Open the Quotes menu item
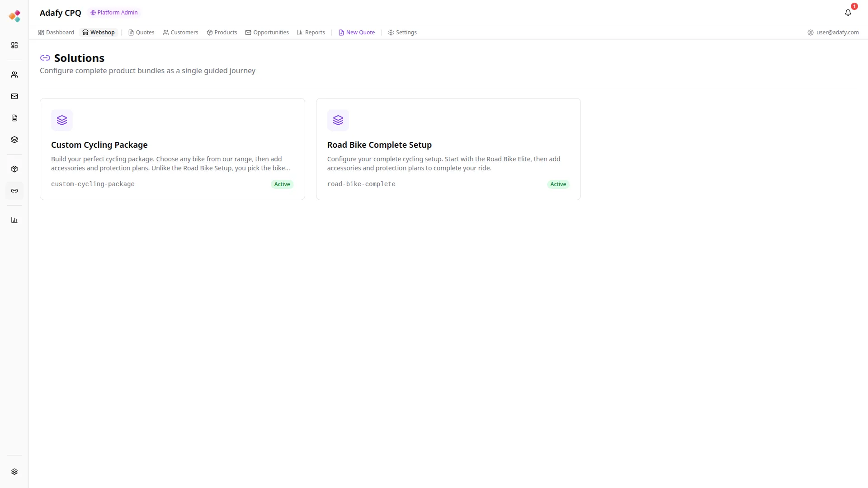This screenshot has height=488, width=868. click(x=141, y=33)
